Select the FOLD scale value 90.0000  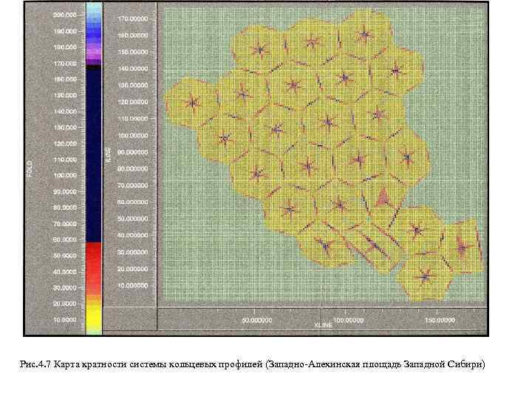point(65,191)
